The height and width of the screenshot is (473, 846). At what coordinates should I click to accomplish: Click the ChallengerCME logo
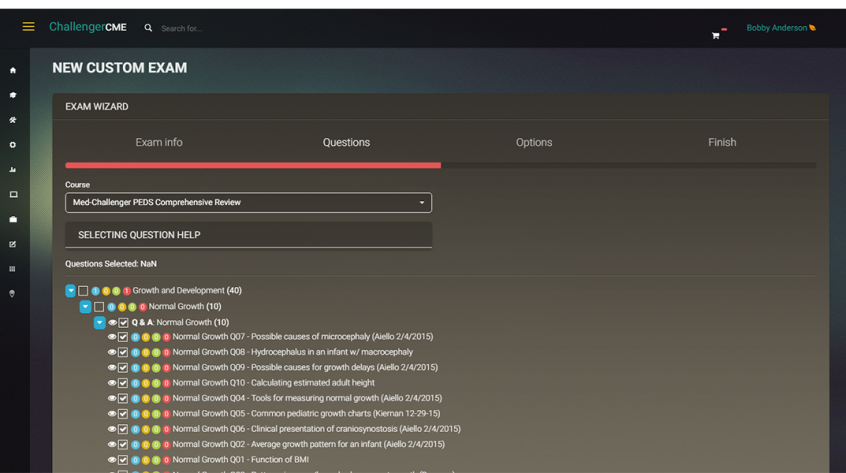(88, 27)
